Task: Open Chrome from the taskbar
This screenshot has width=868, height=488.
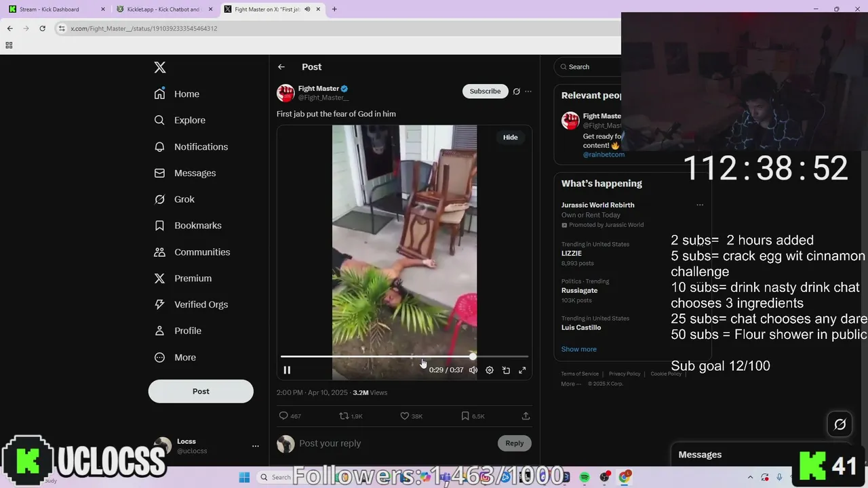Action: coord(625,477)
